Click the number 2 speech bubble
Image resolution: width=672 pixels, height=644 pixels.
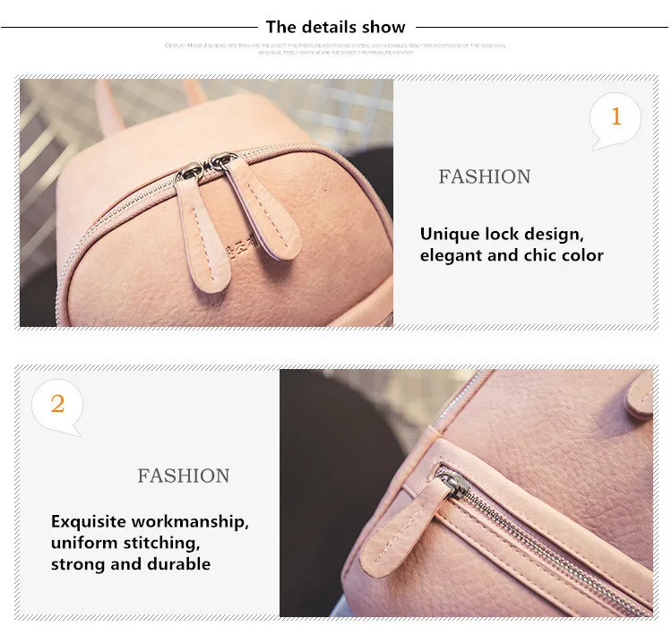tap(57, 407)
